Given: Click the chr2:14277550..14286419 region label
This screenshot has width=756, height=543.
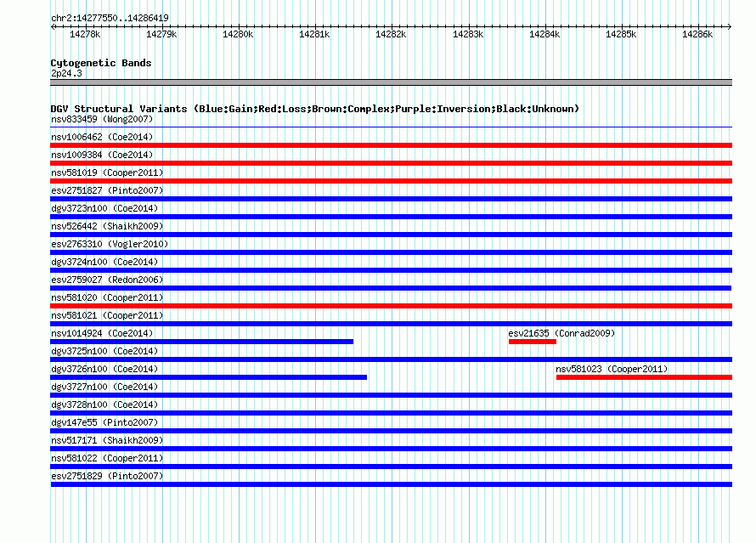Looking at the screenshot, I should [x=110, y=18].
